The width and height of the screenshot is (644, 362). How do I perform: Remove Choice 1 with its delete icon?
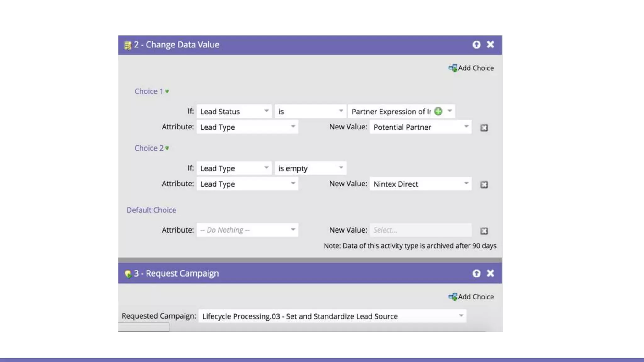click(x=484, y=128)
